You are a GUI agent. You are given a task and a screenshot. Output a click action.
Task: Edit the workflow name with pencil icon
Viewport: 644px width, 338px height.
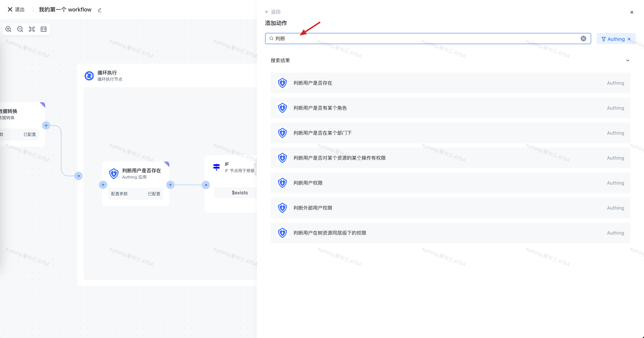click(x=100, y=10)
